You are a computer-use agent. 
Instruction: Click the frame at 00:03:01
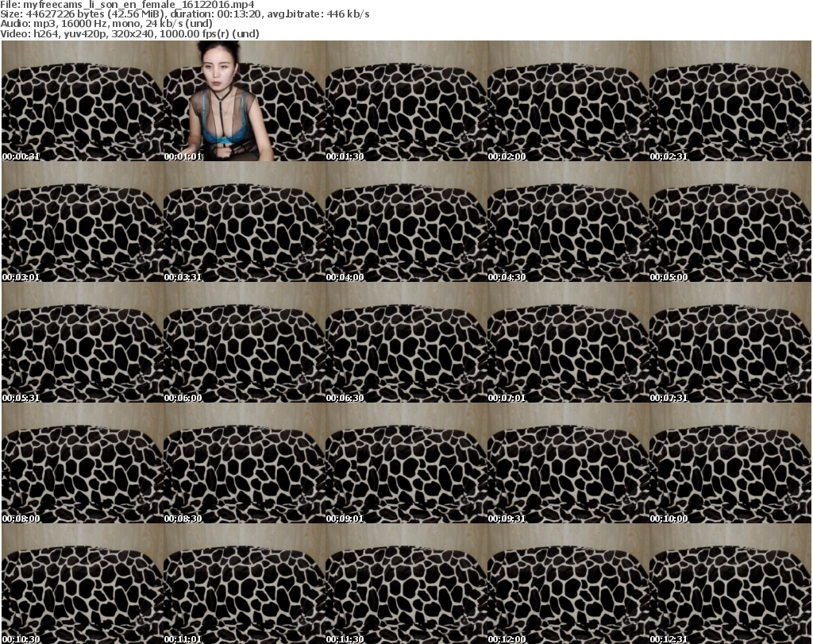[82, 222]
